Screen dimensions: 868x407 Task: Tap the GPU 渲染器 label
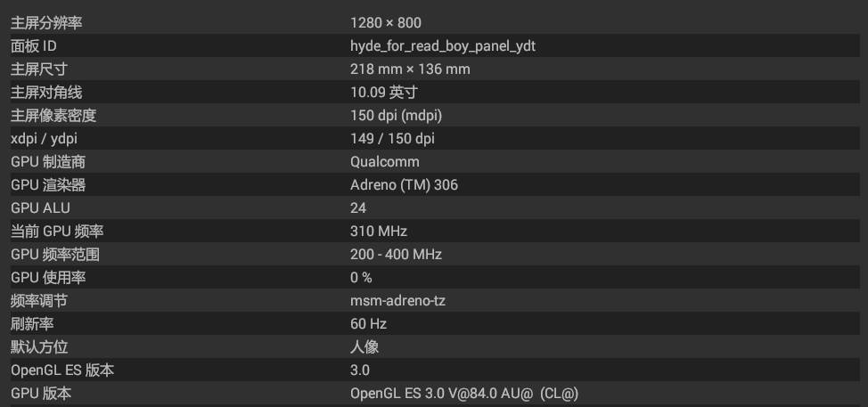pyautogui.click(x=48, y=184)
